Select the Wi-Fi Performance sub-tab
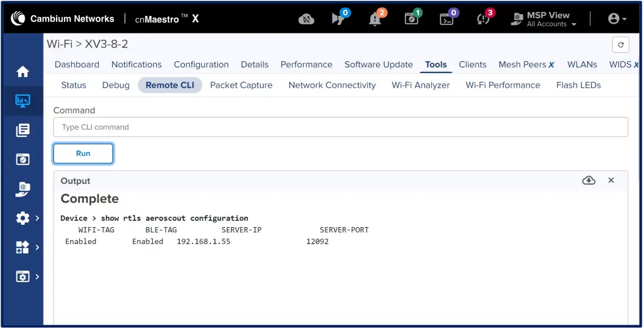This screenshot has height=329, width=644. click(x=503, y=85)
